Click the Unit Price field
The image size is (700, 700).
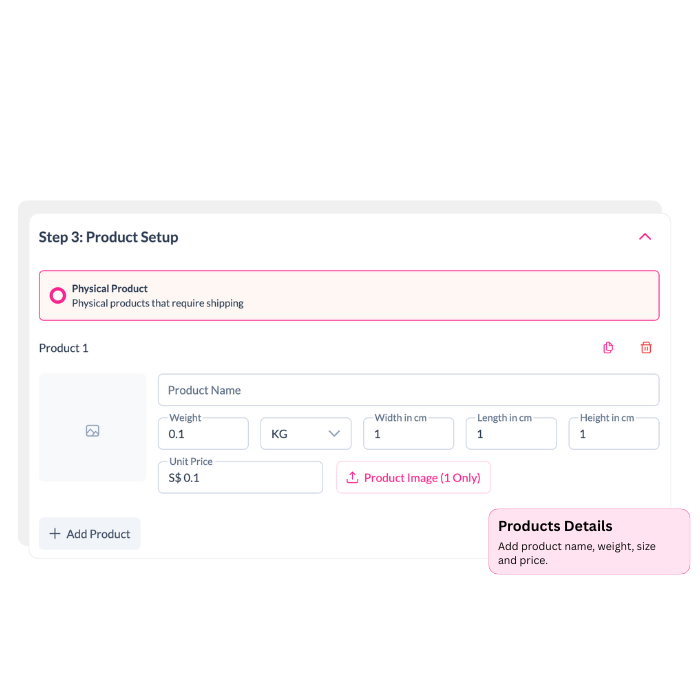240,478
